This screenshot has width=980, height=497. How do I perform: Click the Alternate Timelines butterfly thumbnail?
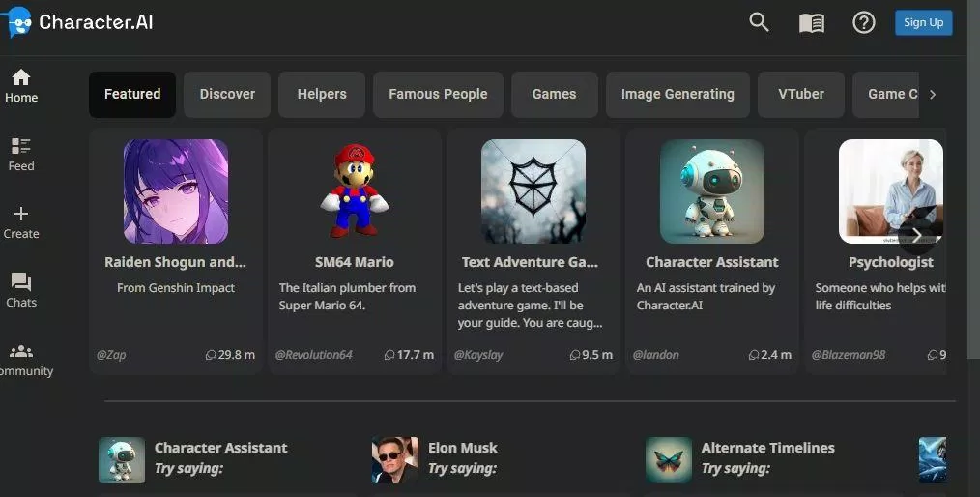669,459
